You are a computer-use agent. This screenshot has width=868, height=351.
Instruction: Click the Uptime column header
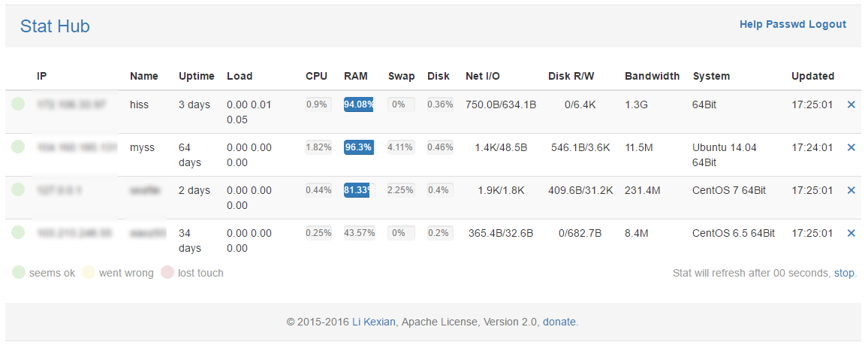point(196,76)
